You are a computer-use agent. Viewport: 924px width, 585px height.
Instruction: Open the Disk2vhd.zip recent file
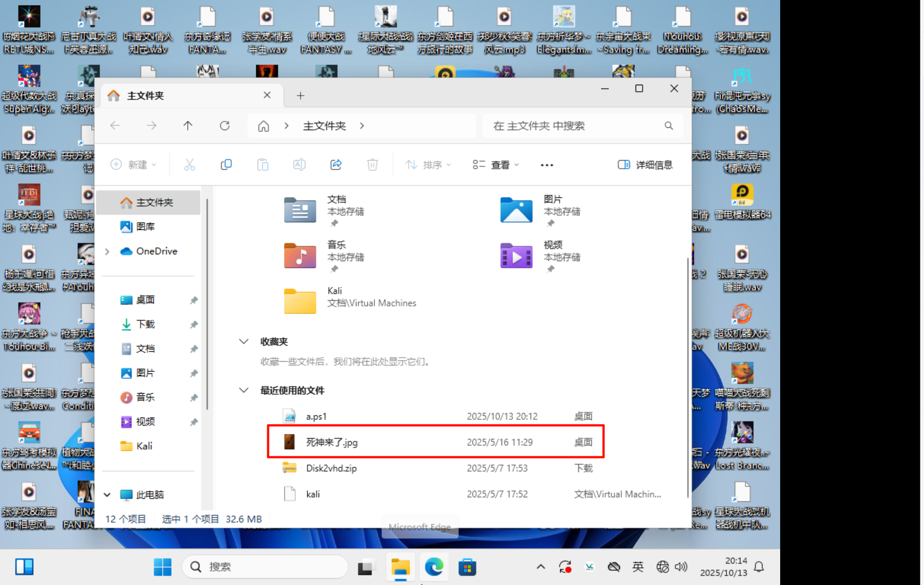[x=331, y=468]
